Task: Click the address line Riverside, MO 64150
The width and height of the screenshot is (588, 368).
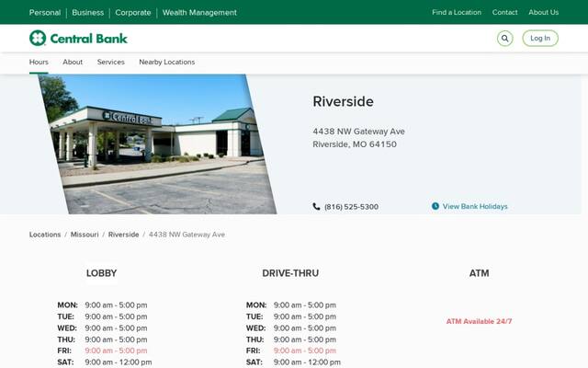Action: (355, 144)
